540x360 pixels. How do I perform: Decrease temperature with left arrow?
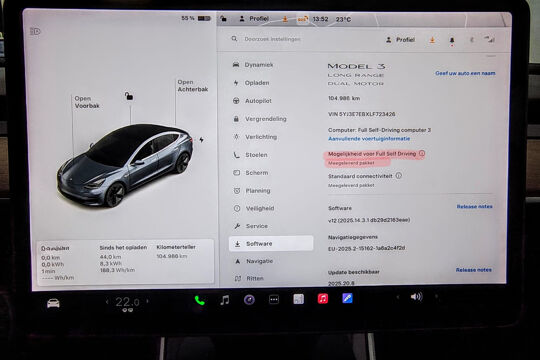pyautogui.click(x=107, y=302)
